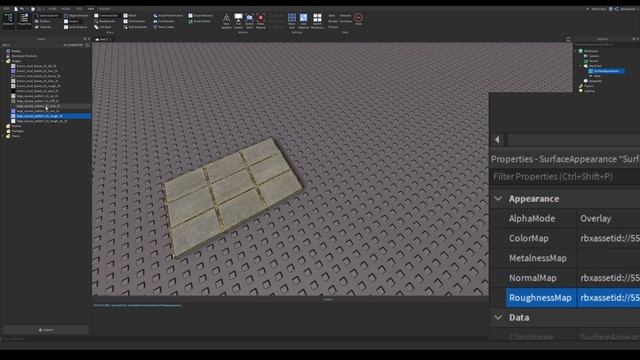Open Script Recovery window
Viewport: 640px width, 360px height.
[200, 16]
